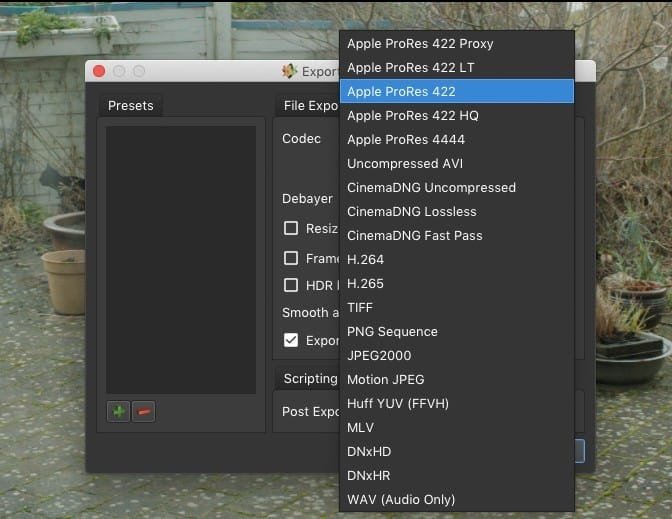Select DNxHD codec
Screen dimensions: 672x519
pyautogui.click(x=456, y=451)
